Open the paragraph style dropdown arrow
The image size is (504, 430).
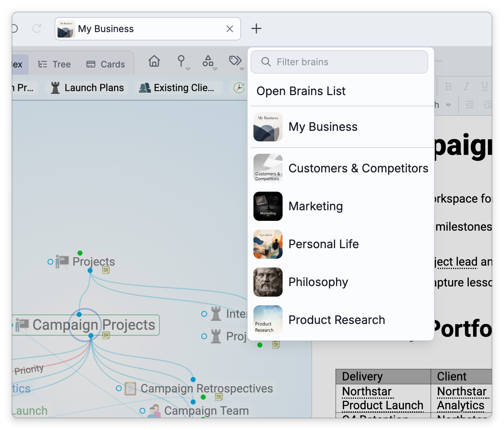pyautogui.click(x=448, y=105)
